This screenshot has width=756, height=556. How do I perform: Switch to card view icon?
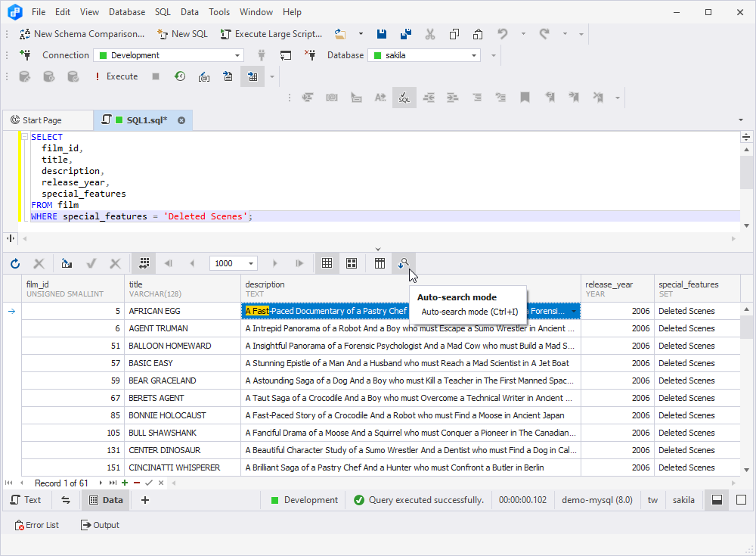coord(352,263)
